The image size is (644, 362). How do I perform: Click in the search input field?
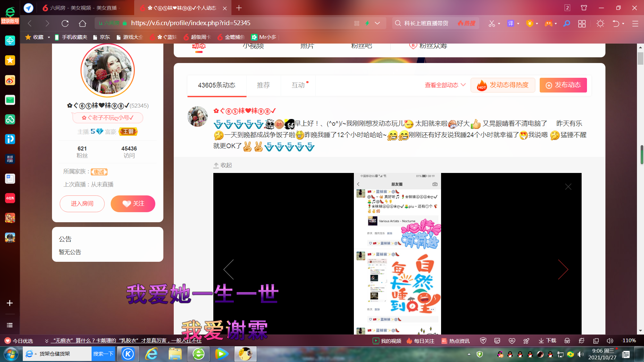tap(426, 23)
